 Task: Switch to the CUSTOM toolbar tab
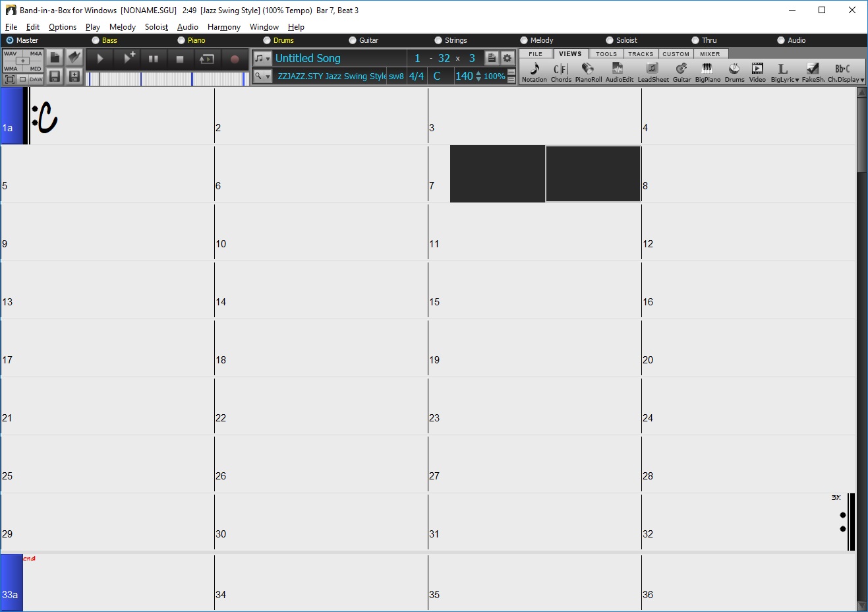[676, 54]
